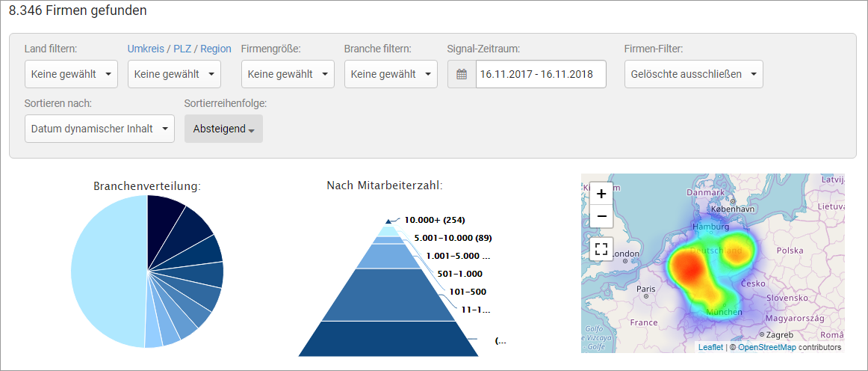Click the Region link
The height and width of the screenshot is (371, 868).
(216, 49)
